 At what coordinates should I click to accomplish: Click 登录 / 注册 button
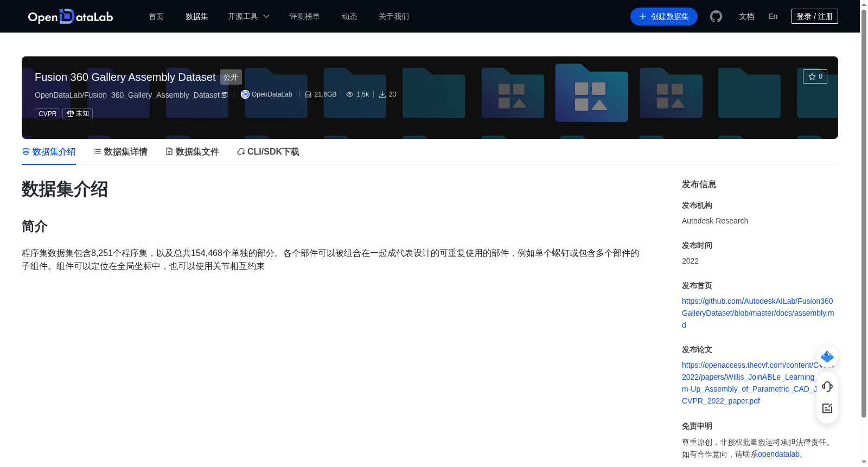coord(815,16)
